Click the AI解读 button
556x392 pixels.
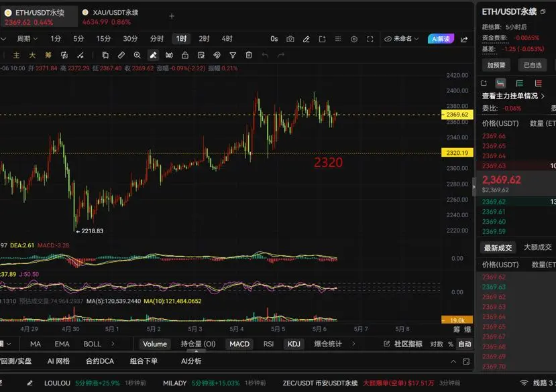pyautogui.click(x=441, y=39)
